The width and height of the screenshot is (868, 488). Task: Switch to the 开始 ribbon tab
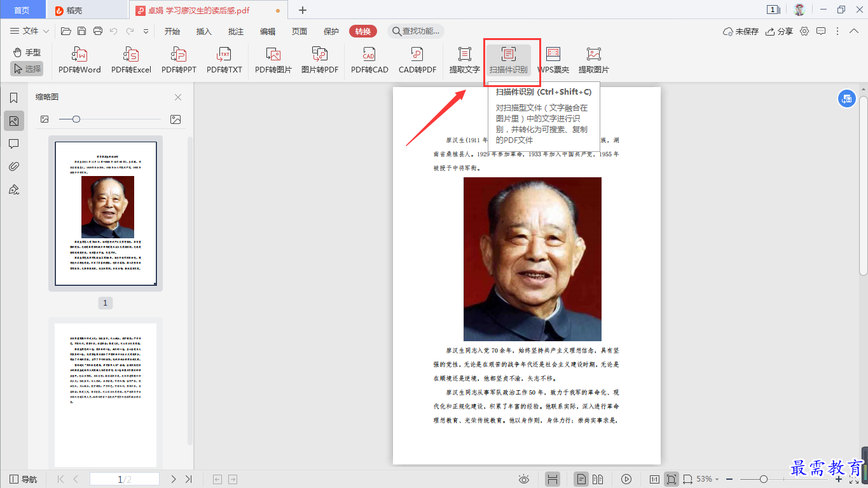click(172, 31)
